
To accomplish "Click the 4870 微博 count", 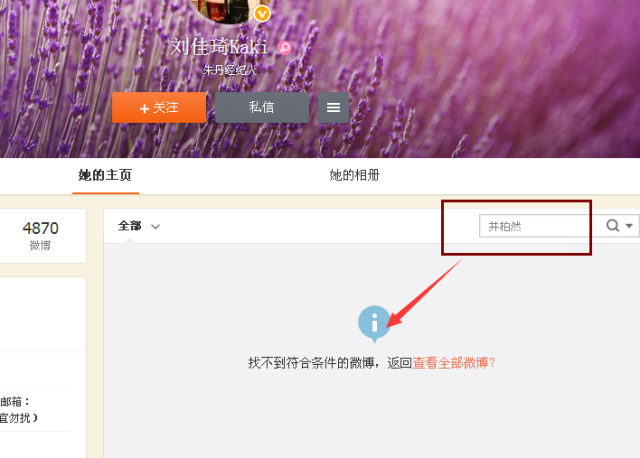I will point(40,236).
